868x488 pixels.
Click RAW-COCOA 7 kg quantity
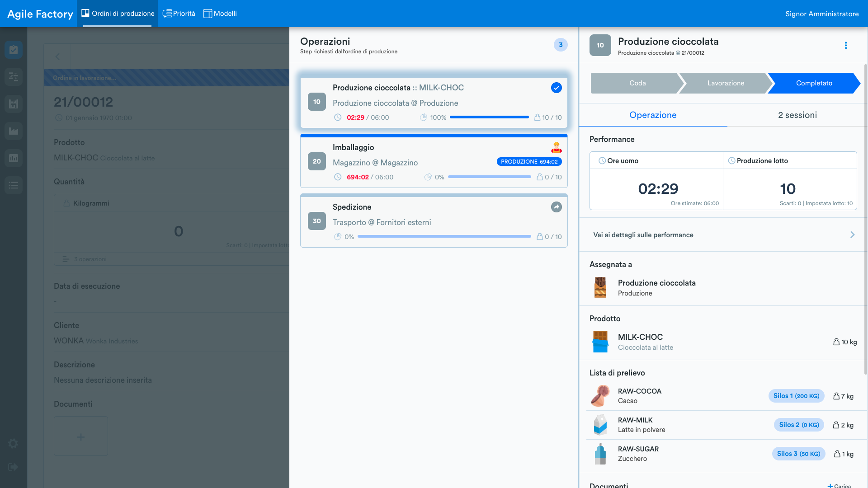click(x=843, y=396)
